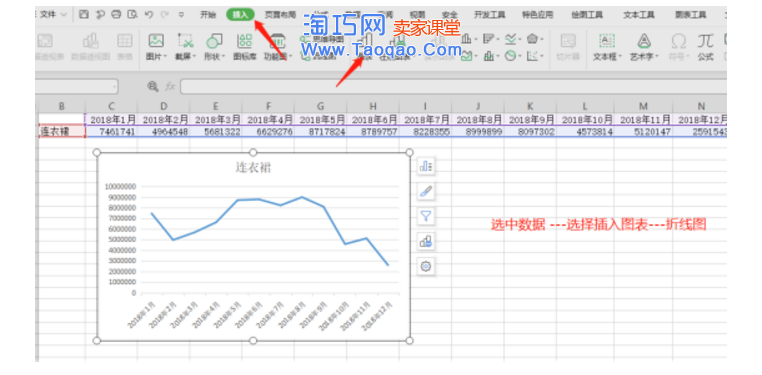Open the 图标库 icon library

(244, 41)
